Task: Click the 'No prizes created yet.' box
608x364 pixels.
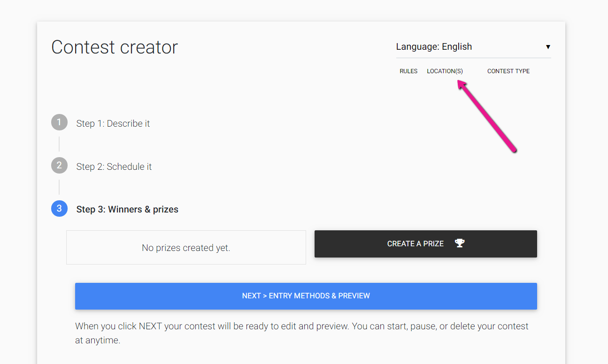Action: click(186, 247)
